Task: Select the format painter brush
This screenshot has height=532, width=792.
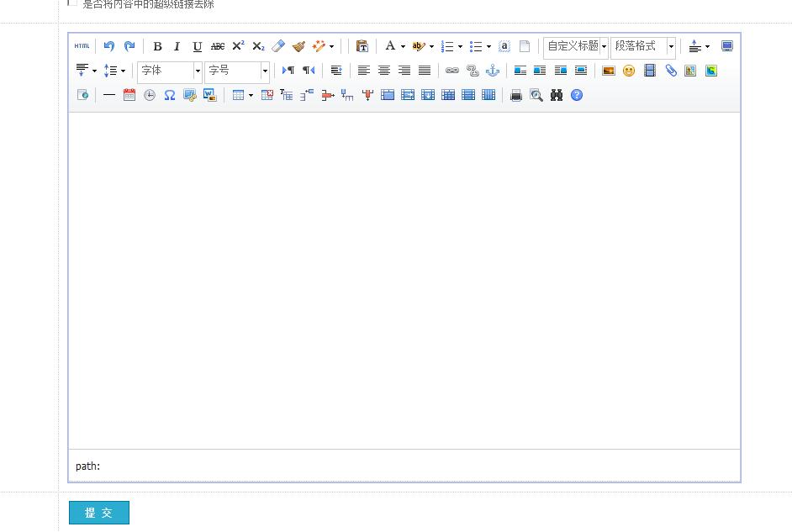Action: [298, 46]
